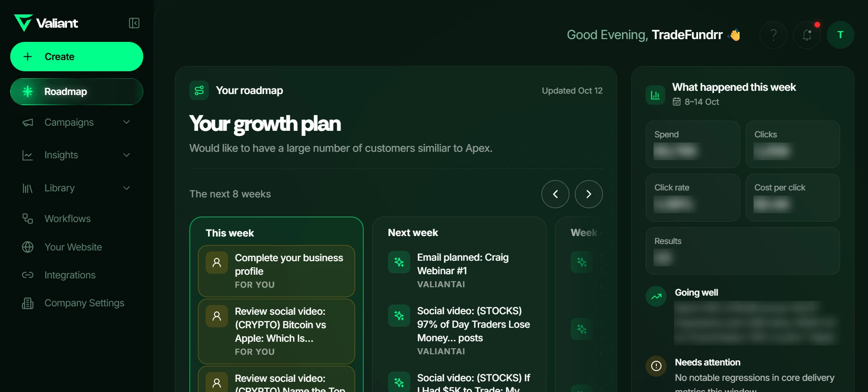Open the help question mark icon

pyautogui.click(x=774, y=35)
